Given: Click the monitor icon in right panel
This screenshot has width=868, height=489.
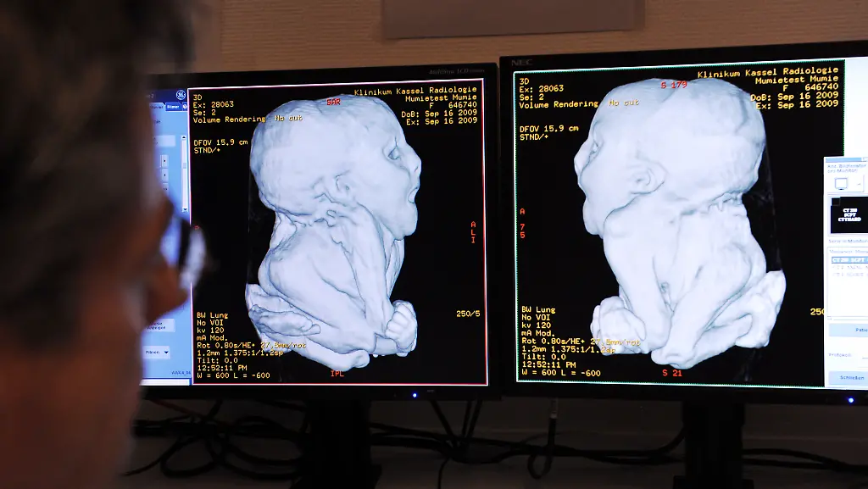Looking at the screenshot, I should pyautogui.click(x=843, y=183).
